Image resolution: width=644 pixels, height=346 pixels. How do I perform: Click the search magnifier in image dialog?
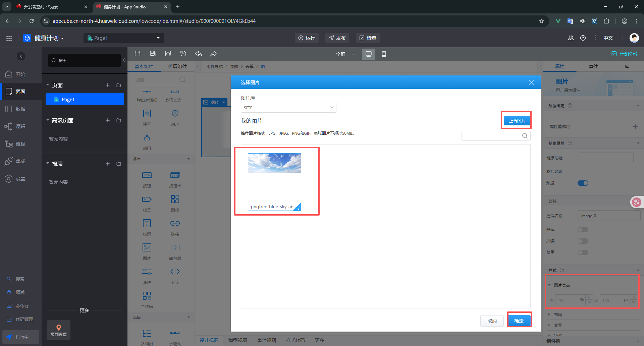pyautogui.click(x=525, y=136)
